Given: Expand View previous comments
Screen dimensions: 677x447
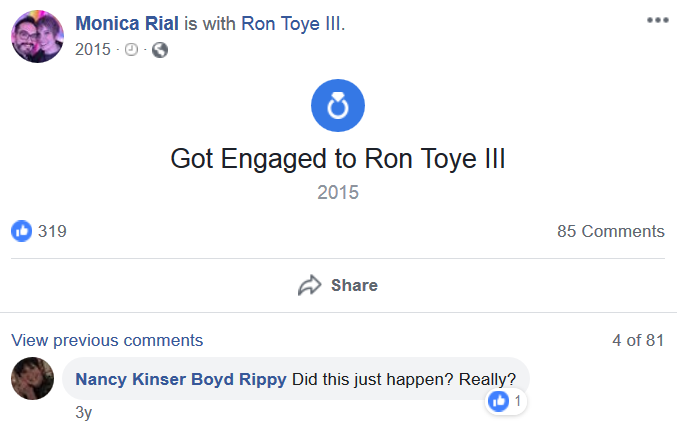Looking at the screenshot, I should pyautogui.click(x=107, y=340).
